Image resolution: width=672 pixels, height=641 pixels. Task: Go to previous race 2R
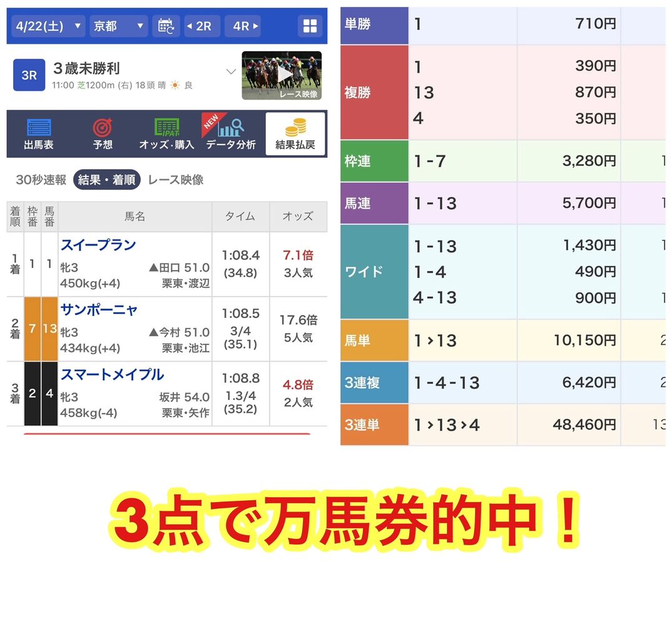(x=202, y=26)
